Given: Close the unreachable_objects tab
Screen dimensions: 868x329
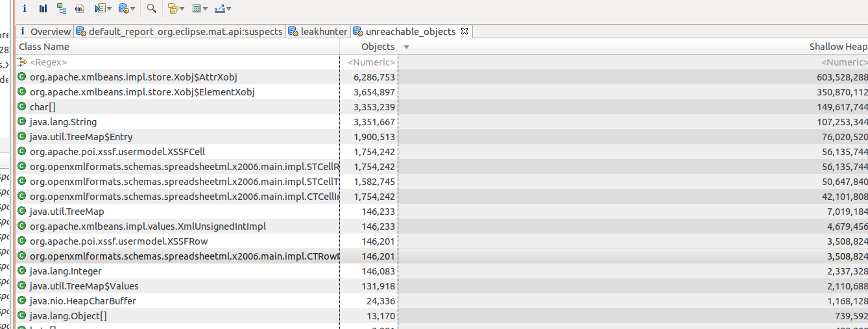Looking at the screenshot, I should point(464,30).
